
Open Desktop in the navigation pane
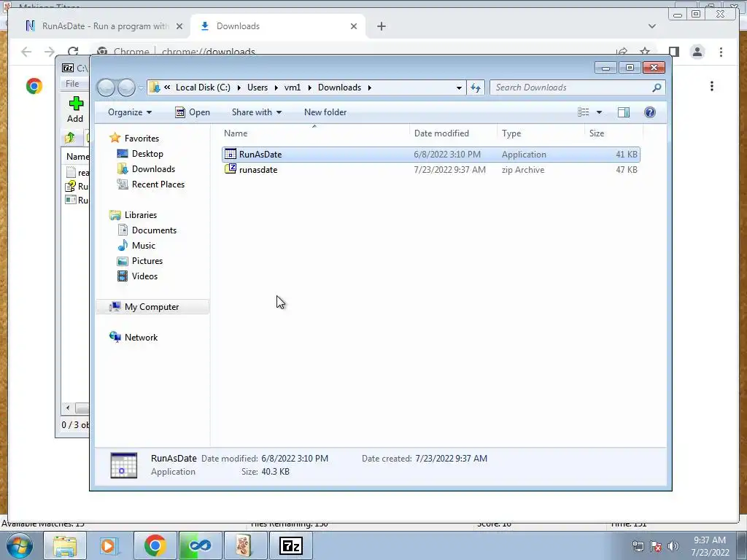coord(147,154)
